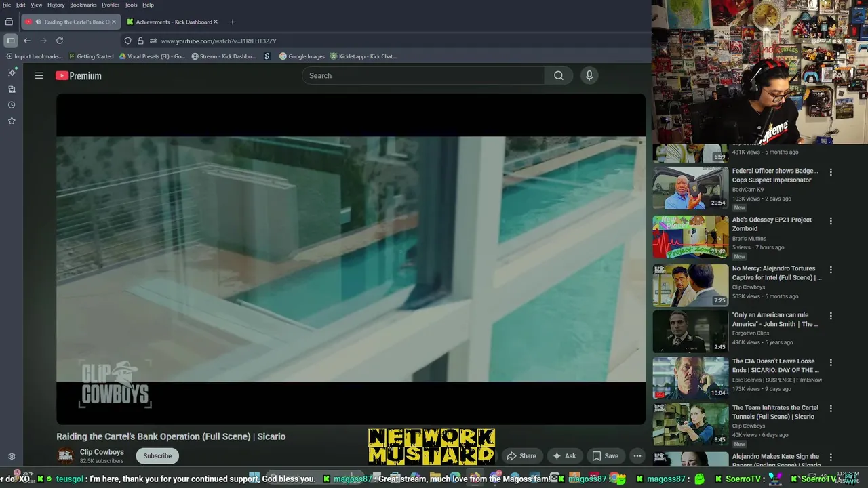Open Clip Cowboys channel avatar
The image size is (868, 488).
click(x=66, y=456)
